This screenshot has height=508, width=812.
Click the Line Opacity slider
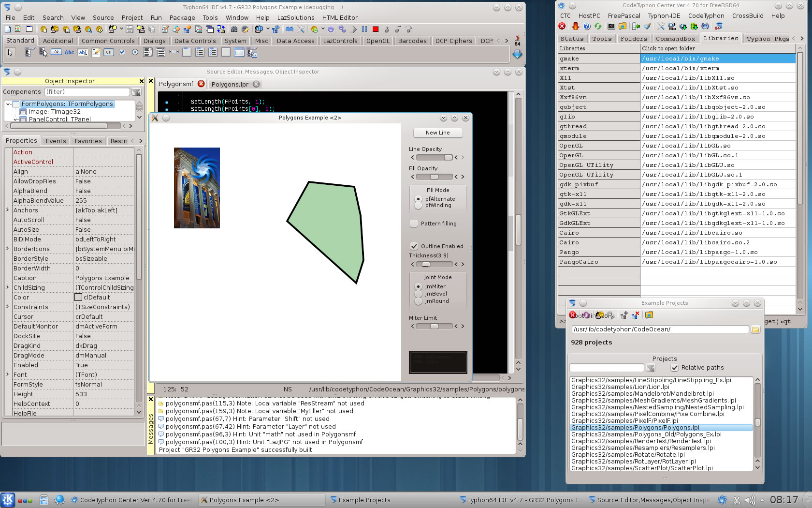pos(434,157)
